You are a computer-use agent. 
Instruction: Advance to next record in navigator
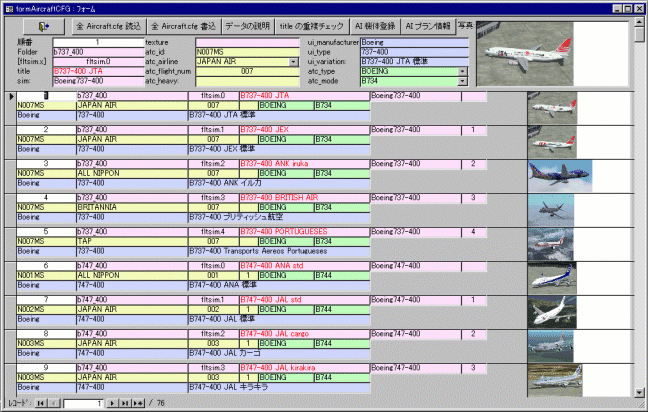coord(113,403)
